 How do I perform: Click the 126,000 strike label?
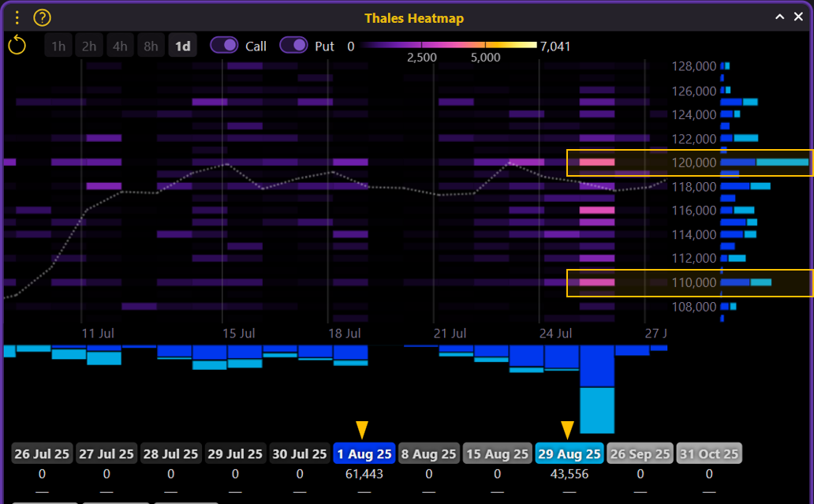point(694,91)
